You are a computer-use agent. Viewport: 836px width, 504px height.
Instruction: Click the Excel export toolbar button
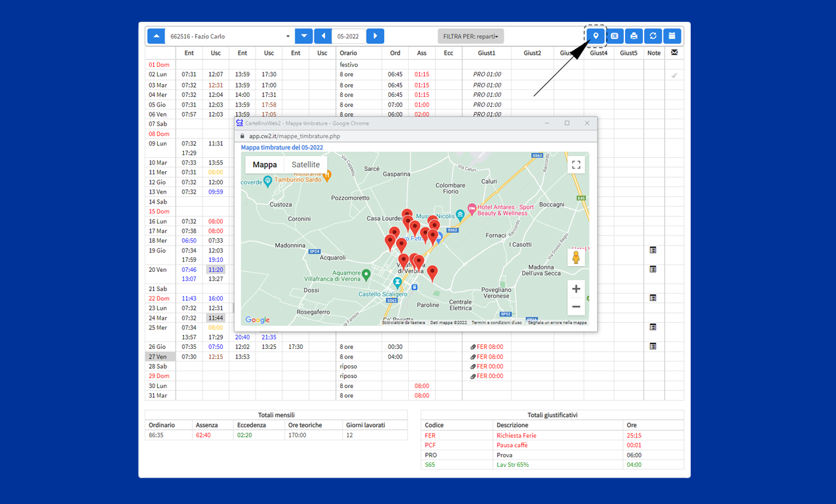click(x=615, y=36)
